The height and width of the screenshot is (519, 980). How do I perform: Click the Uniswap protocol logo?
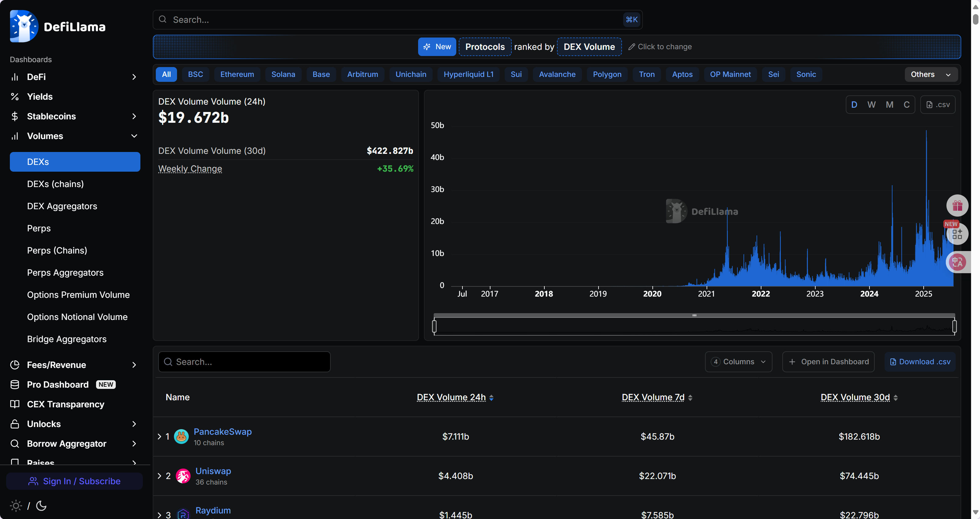point(183,476)
